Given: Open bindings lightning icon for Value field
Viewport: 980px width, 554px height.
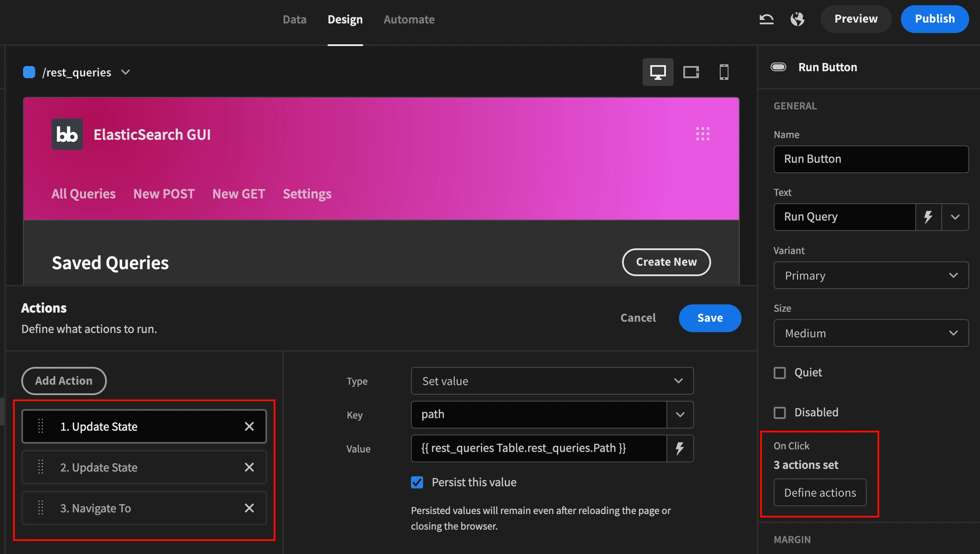Looking at the screenshot, I should coord(680,448).
